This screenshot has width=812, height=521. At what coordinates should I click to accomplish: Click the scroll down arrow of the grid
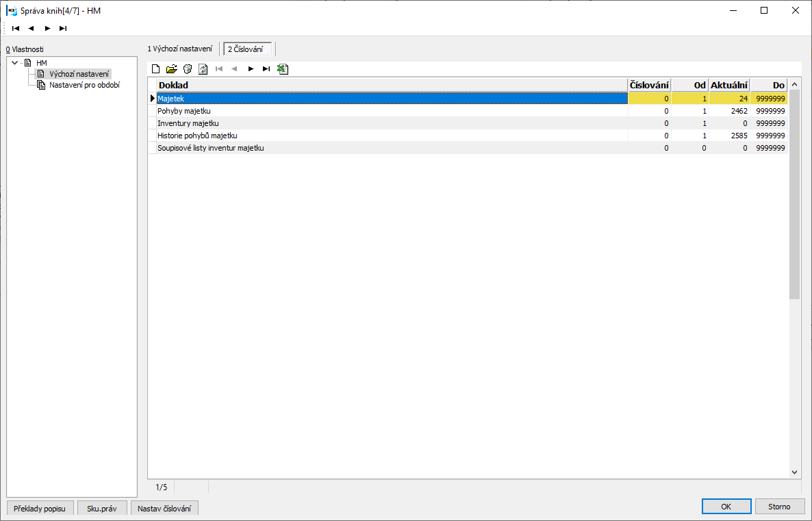[794, 472]
